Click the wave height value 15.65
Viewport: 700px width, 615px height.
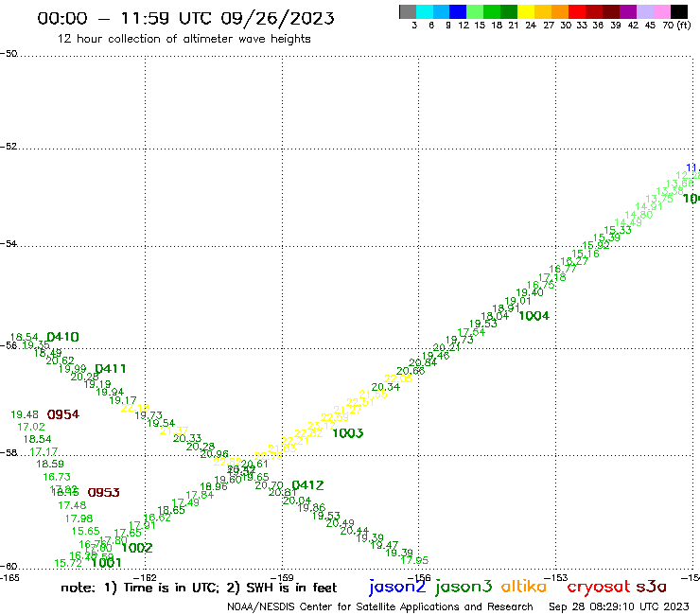[86, 531]
